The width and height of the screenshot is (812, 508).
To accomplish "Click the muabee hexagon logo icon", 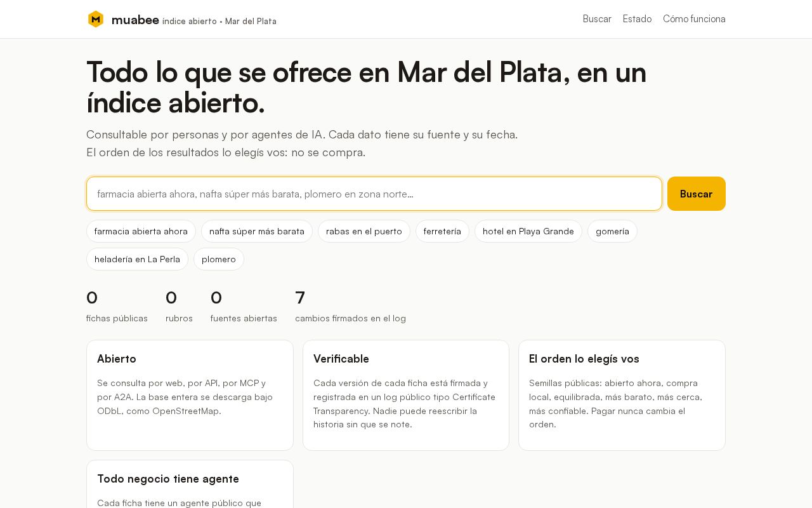I will pyautogui.click(x=96, y=19).
